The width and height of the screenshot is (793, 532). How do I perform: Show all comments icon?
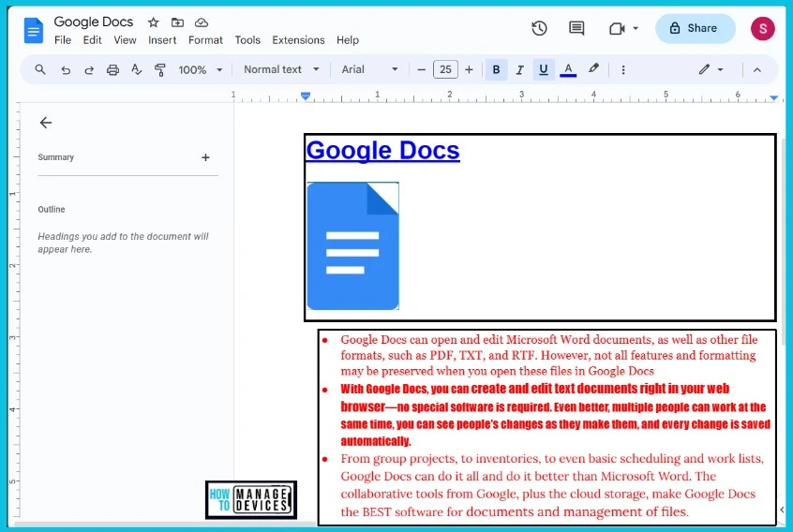pos(576,28)
